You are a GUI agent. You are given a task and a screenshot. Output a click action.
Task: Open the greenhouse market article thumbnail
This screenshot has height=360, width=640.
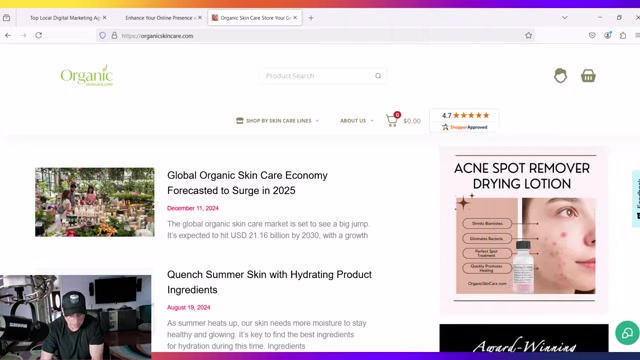pos(95,202)
